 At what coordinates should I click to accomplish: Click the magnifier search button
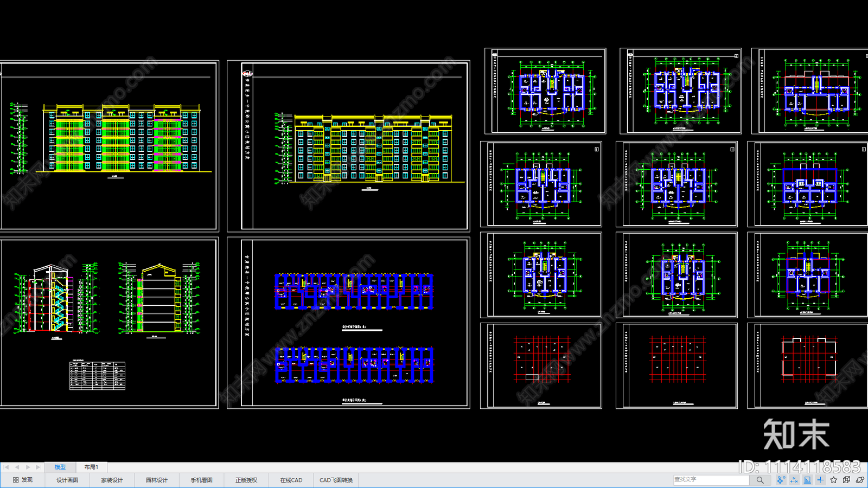coord(760,480)
